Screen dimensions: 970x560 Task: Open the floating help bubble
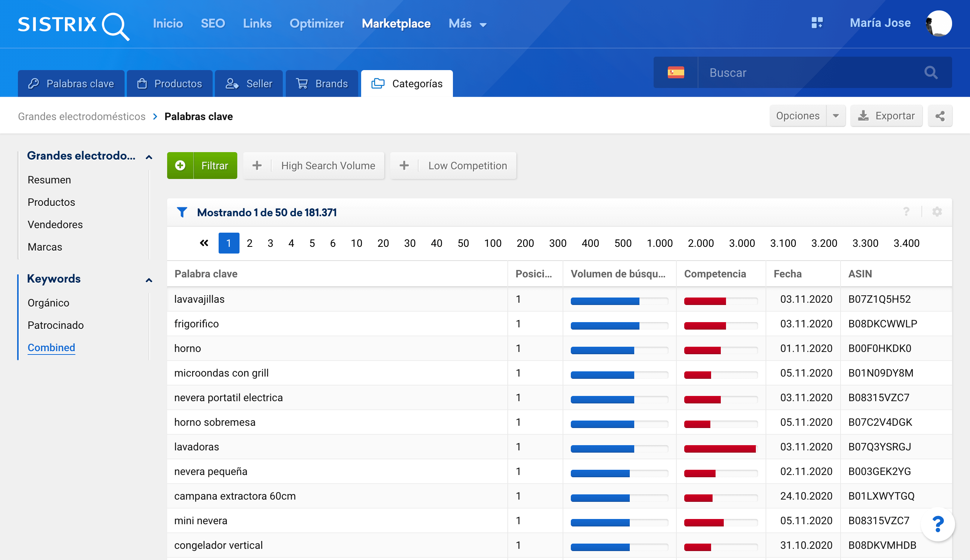[x=938, y=524]
